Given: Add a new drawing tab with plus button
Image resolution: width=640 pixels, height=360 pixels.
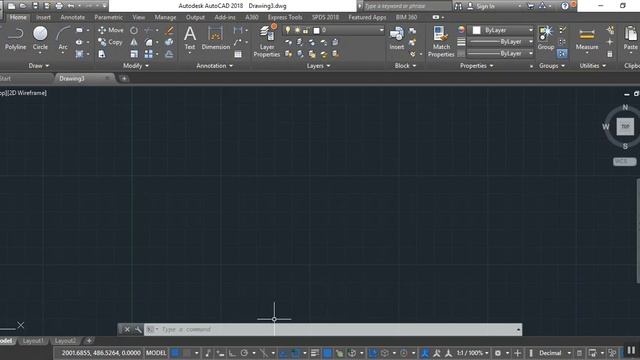Looking at the screenshot, I should point(124,78).
